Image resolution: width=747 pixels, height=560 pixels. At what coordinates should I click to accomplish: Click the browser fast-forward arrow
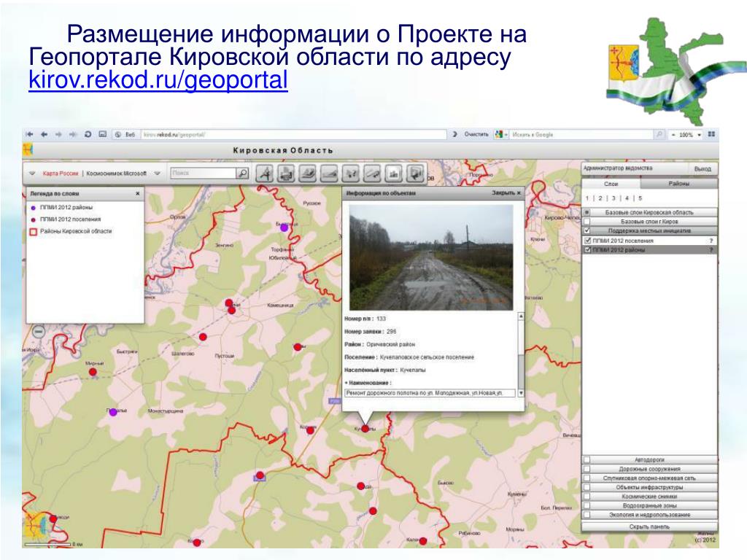click(x=73, y=135)
